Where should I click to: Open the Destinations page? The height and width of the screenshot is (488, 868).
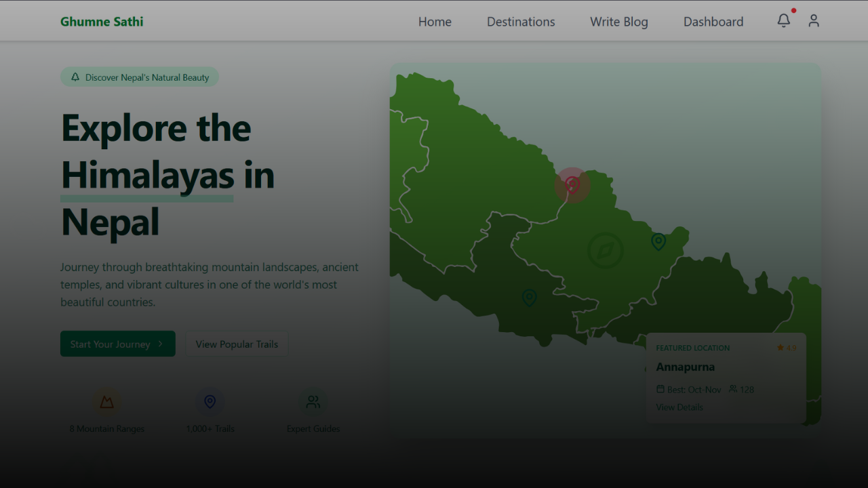tap(521, 22)
